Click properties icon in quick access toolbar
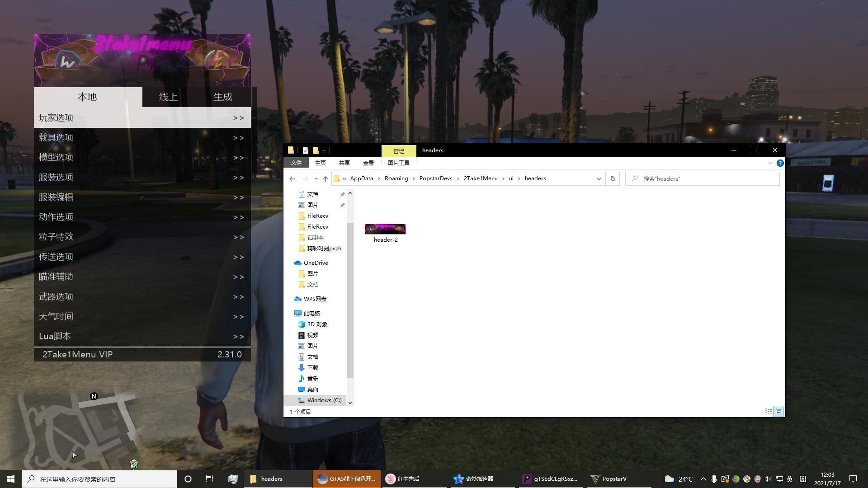Image resolution: width=868 pixels, height=488 pixels. tap(306, 150)
